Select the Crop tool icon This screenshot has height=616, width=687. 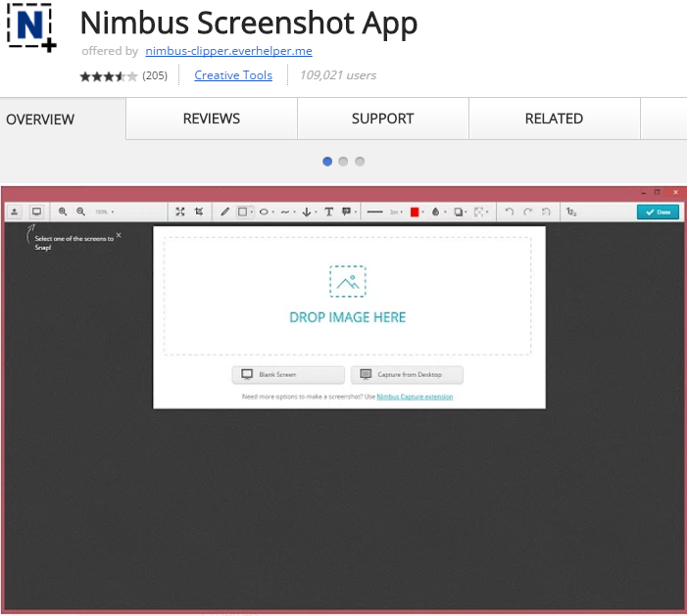199,212
